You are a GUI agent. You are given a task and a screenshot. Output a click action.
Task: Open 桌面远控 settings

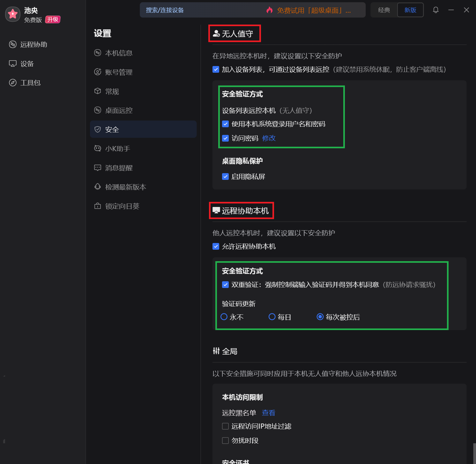click(x=119, y=110)
